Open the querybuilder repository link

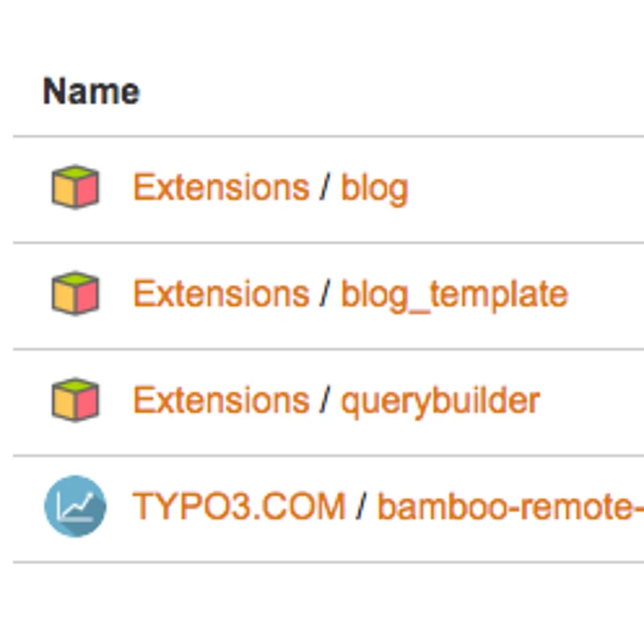pos(440,402)
